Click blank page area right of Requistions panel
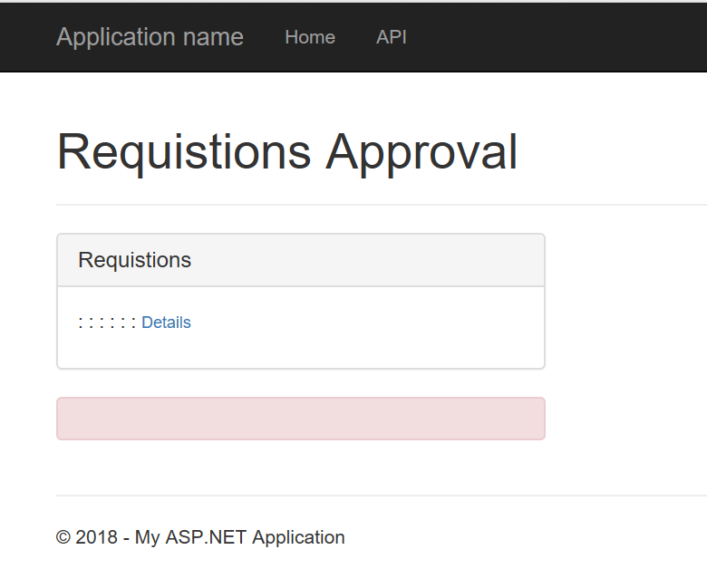 click(x=626, y=301)
